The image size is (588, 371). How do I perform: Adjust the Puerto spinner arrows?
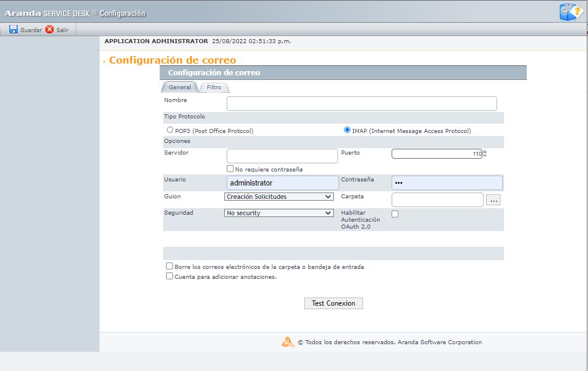tap(484, 154)
